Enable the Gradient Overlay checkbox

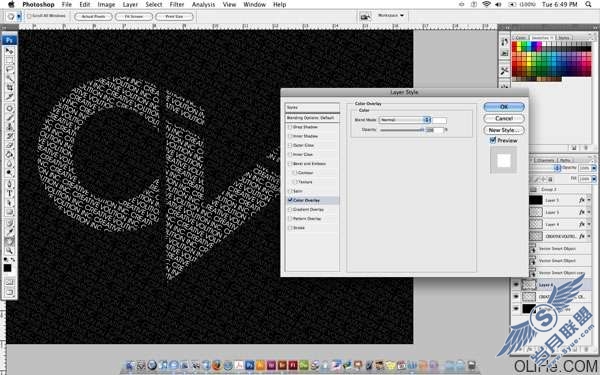[290, 209]
